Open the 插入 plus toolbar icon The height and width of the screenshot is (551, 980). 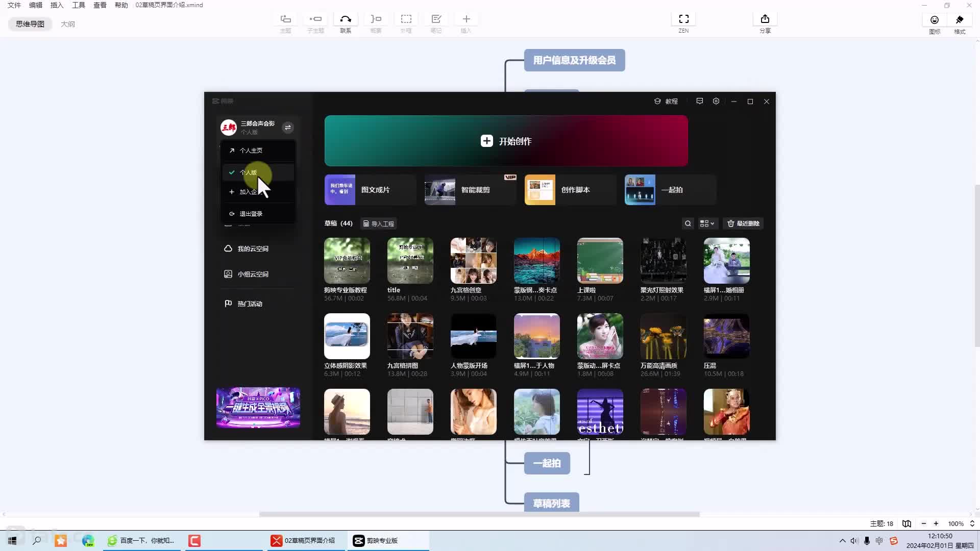pyautogui.click(x=466, y=19)
